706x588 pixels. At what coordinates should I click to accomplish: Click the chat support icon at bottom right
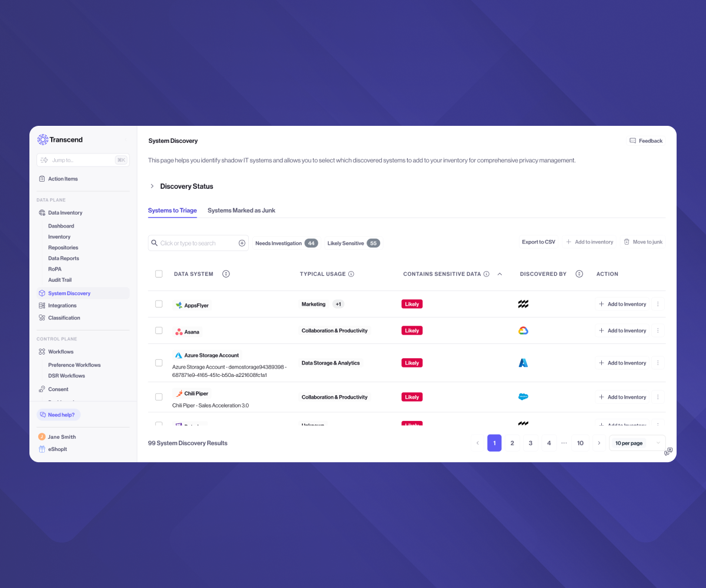(668, 452)
